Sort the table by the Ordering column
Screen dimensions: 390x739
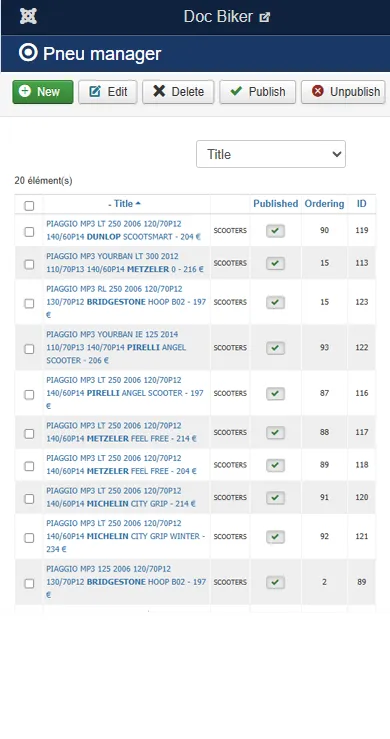pyautogui.click(x=324, y=204)
